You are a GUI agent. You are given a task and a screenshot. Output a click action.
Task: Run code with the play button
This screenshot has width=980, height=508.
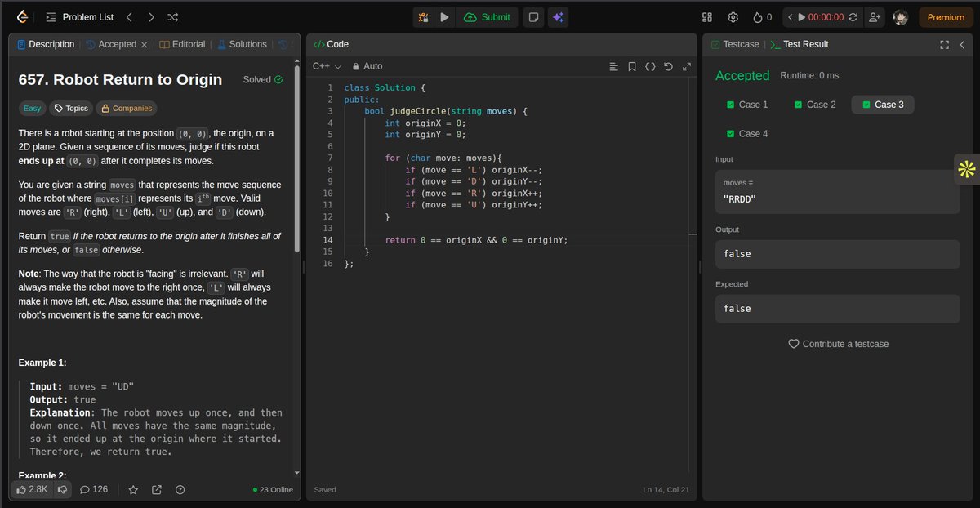444,17
